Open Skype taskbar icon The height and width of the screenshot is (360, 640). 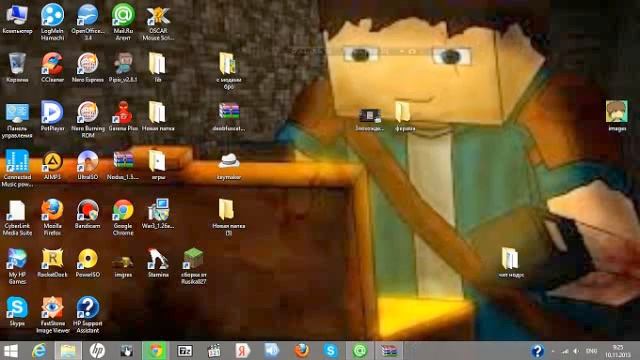click(x=330, y=351)
